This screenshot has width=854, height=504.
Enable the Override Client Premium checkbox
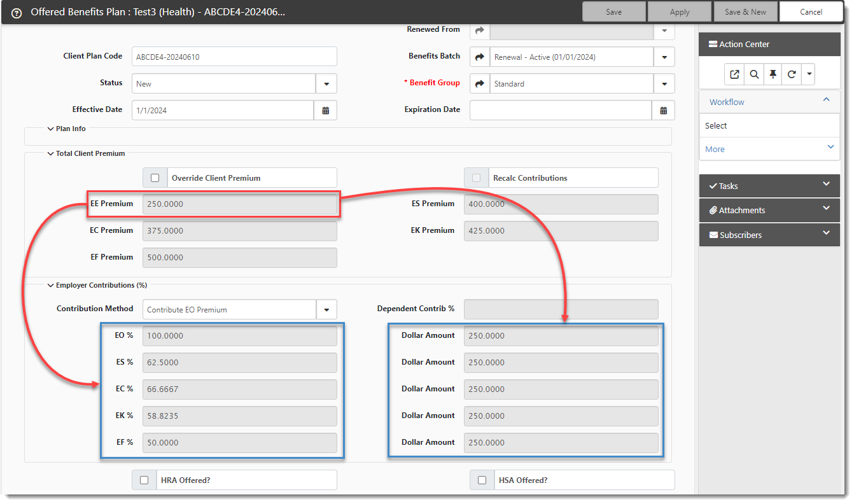coord(155,178)
